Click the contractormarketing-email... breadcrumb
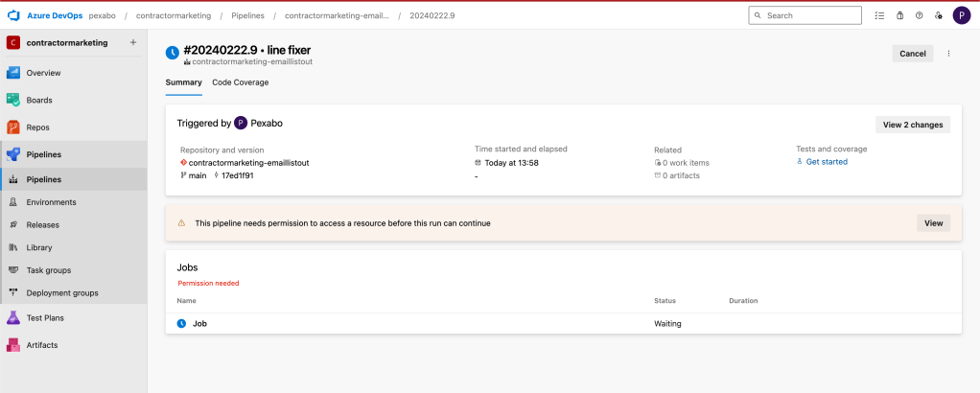The image size is (980, 393). tap(337, 15)
